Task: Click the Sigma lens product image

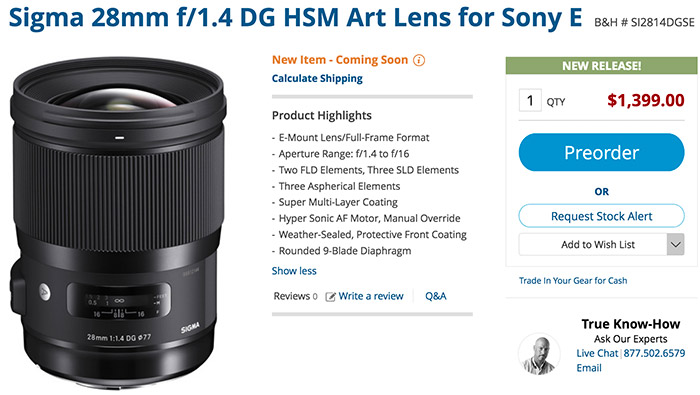Action: pos(118,222)
